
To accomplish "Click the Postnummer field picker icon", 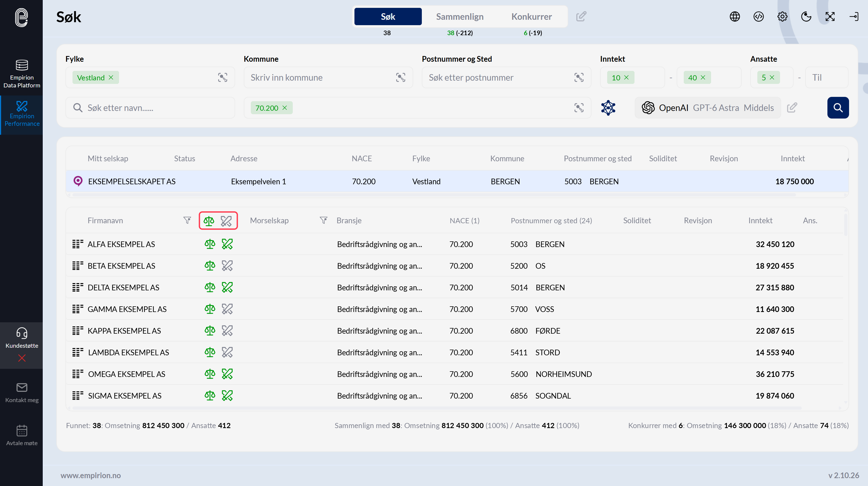I will [579, 77].
